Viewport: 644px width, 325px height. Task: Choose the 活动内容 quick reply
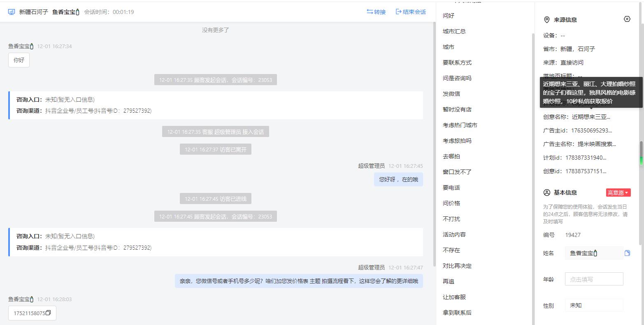(454, 234)
